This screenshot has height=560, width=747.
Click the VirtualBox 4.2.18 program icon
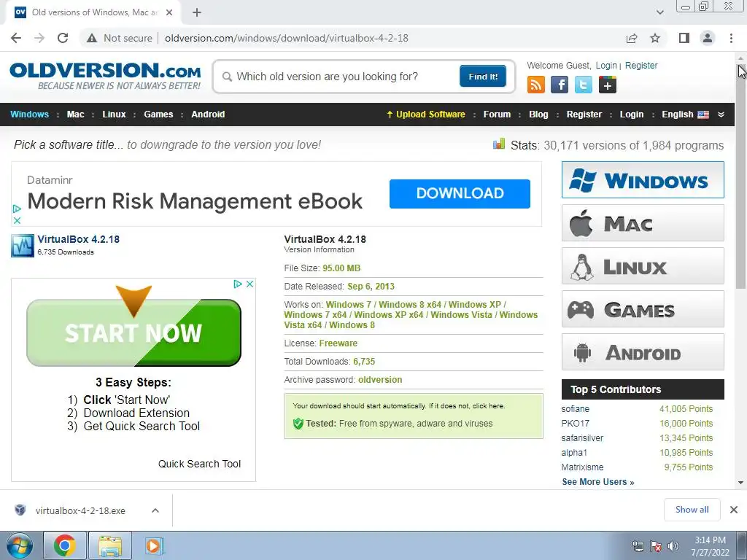click(23, 246)
